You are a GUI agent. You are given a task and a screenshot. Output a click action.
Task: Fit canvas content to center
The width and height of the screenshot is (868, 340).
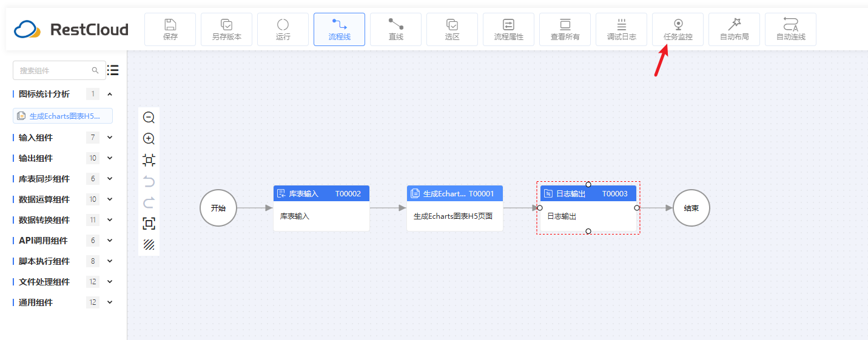pos(149,160)
